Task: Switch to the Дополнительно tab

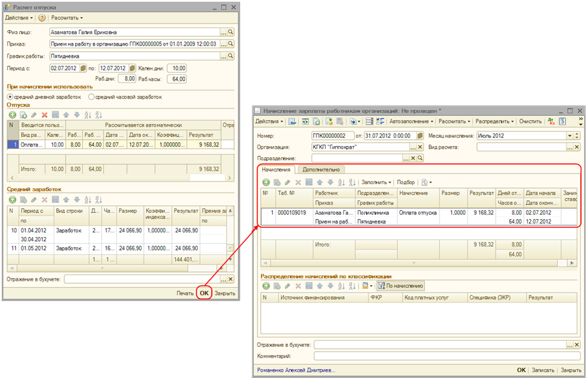Action: point(321,170)
